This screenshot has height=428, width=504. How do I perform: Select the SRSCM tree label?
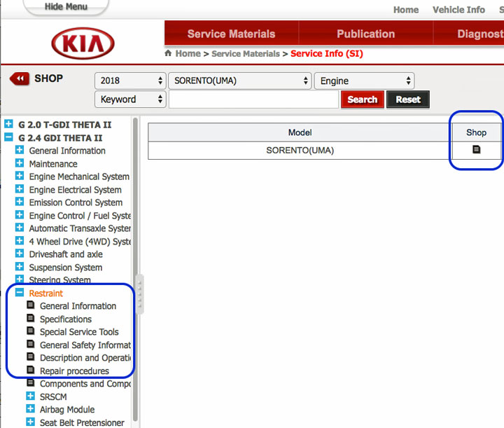pos(53,396)
